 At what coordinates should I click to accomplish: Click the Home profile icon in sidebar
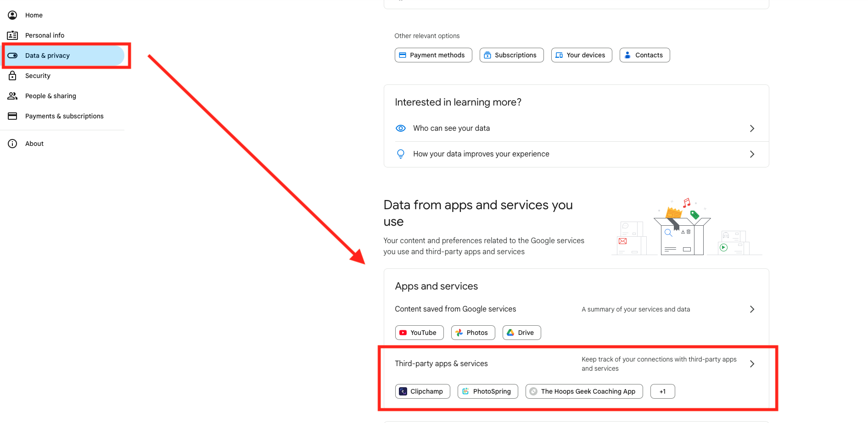[12, 15]
